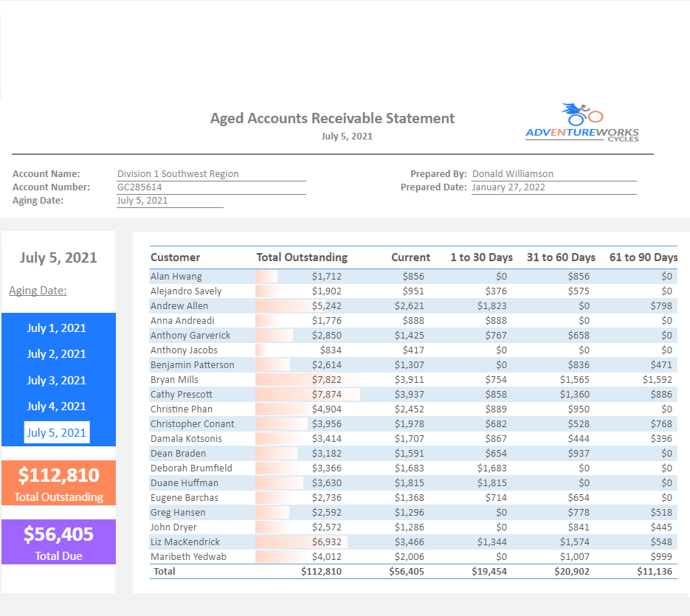The image size is (690, 616).
Task: Select customer Deborah Brumfield
Action: (x=191, y=468)
